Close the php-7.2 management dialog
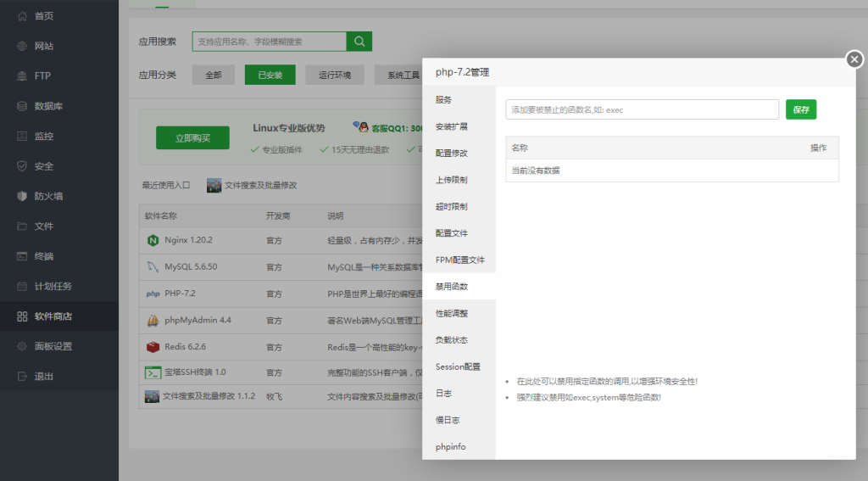Viewport: 868px width, 481px height. click(x=854, y=59)
